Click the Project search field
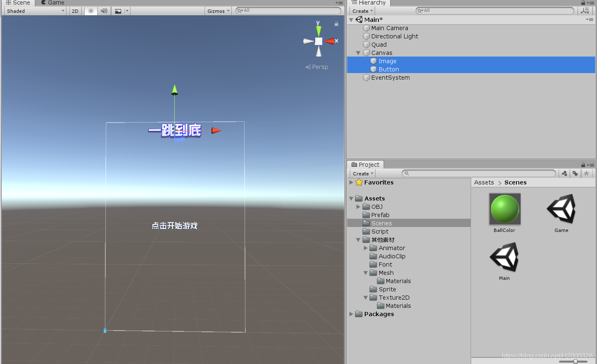This screenshot has width=597, height=364. coord(479,173)
